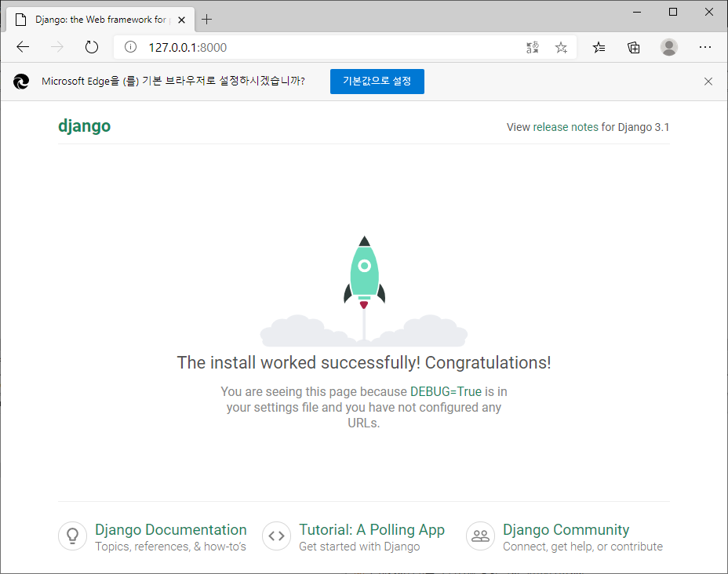
Task: Click the lightbulb documentation icon
Action: [x=72, y=536]
